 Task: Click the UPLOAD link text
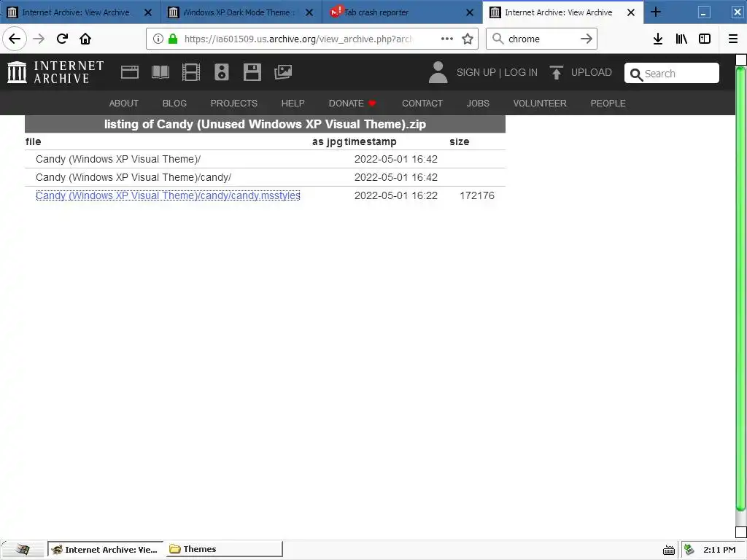coord(591,72)
